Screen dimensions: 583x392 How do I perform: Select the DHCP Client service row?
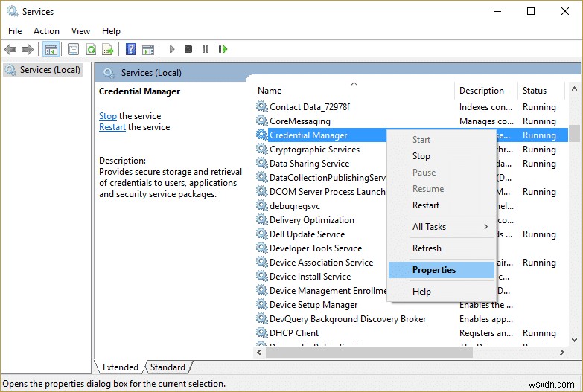click(294, 333)
